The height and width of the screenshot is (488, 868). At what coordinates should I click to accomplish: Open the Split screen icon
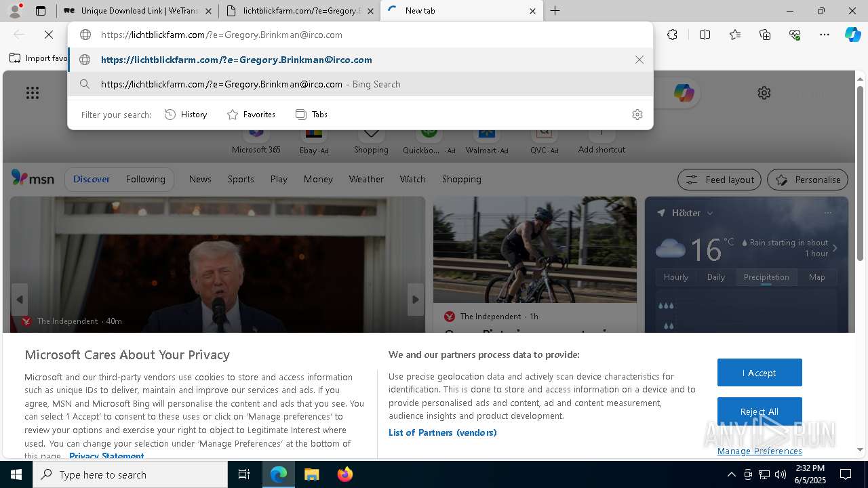(x=705, y=35)
